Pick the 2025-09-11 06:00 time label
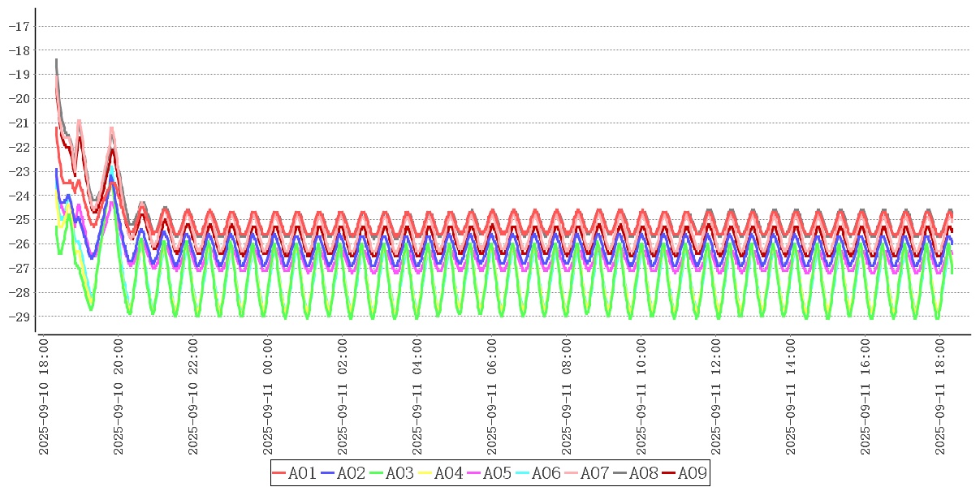980x487 pixels. point(492,397)
